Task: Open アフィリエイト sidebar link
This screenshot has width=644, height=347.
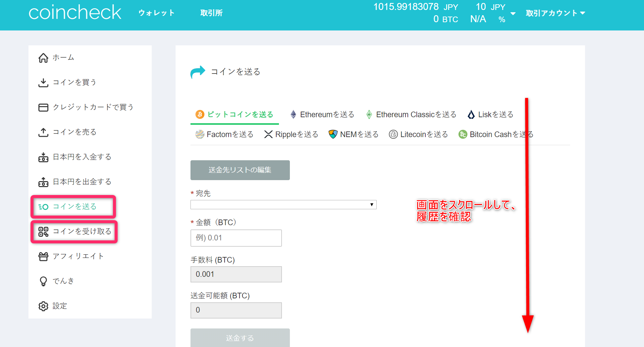Action: tap(78, 256)
